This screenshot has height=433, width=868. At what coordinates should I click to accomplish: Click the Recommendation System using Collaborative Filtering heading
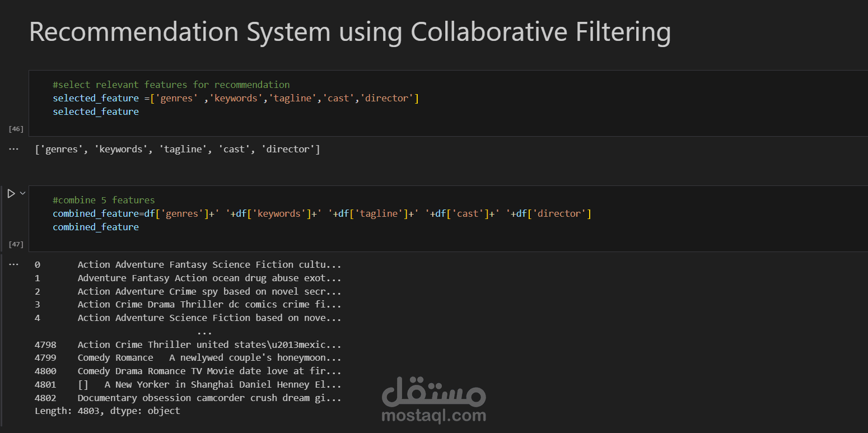point(350,32)
